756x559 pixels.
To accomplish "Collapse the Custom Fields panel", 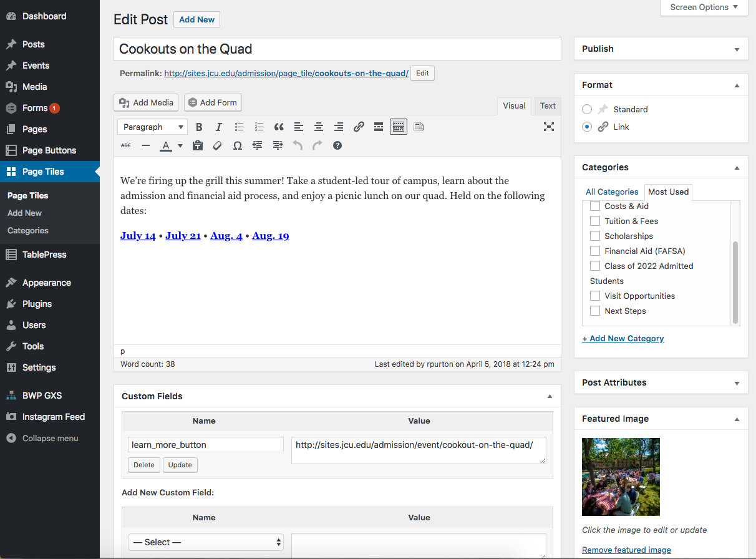I will [x=550, y=396].
